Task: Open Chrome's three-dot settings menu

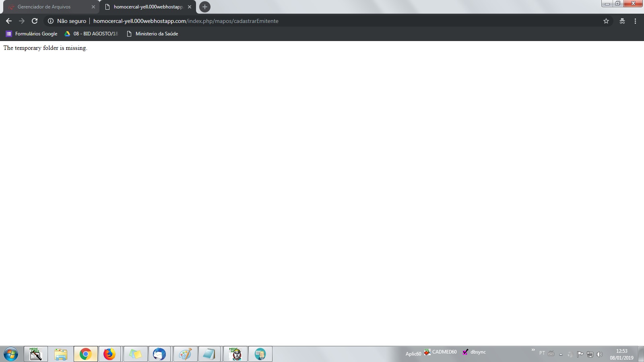Action: click(x=636, y=21)
